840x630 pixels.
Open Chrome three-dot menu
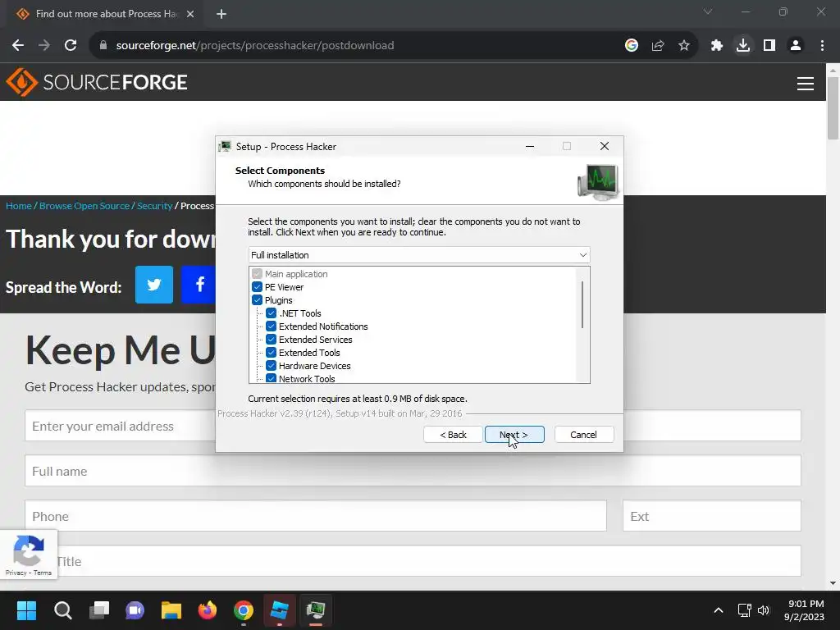(x=822, y=46)
